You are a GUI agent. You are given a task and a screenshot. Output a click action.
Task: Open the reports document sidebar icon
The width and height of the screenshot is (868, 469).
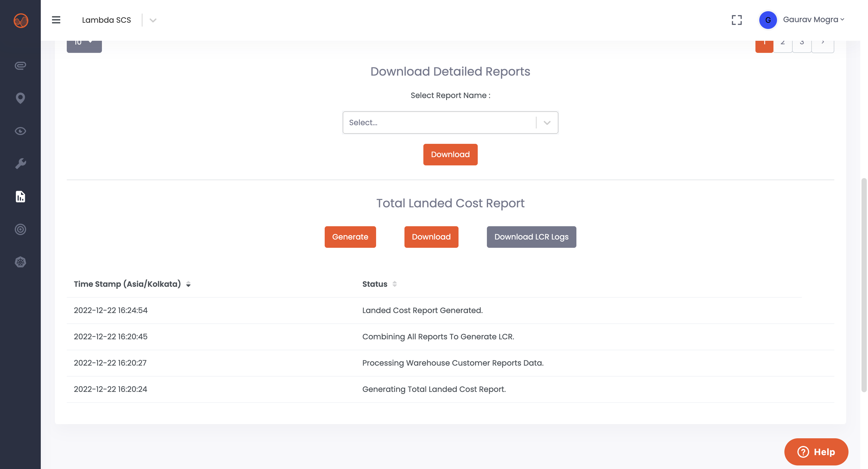[x=21, y=196]
